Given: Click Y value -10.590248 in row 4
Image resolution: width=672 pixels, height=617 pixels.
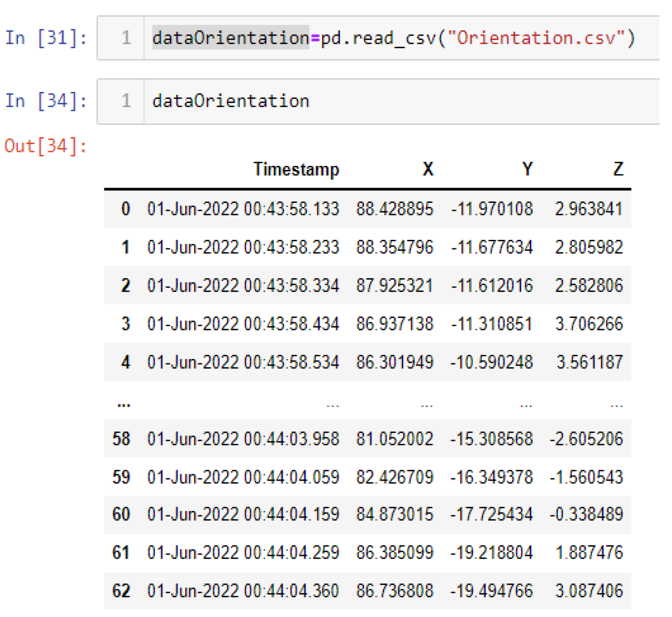Looking at the screenshot, I should (491, 362).
